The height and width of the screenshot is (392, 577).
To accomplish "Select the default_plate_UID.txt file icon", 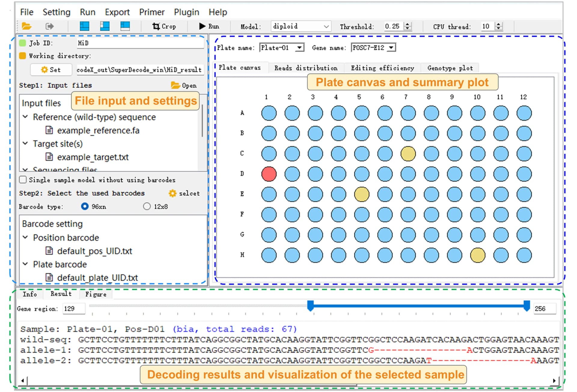I will pos(49,277).
